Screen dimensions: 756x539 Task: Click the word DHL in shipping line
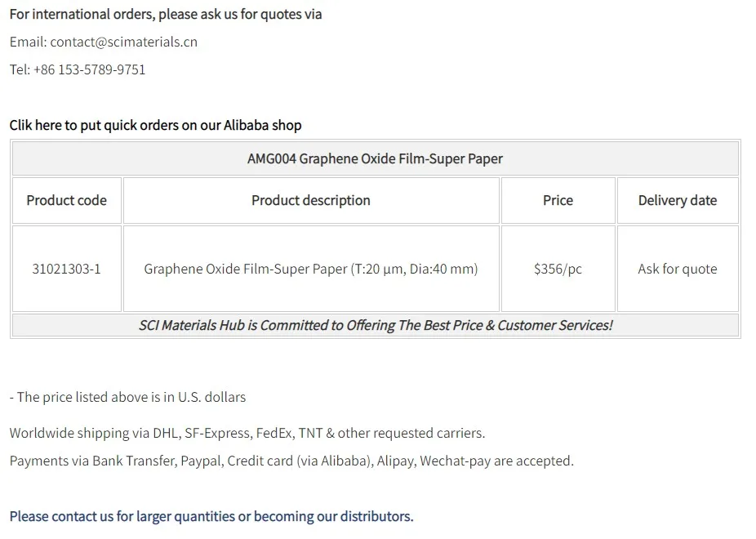(x=167, y=433)
